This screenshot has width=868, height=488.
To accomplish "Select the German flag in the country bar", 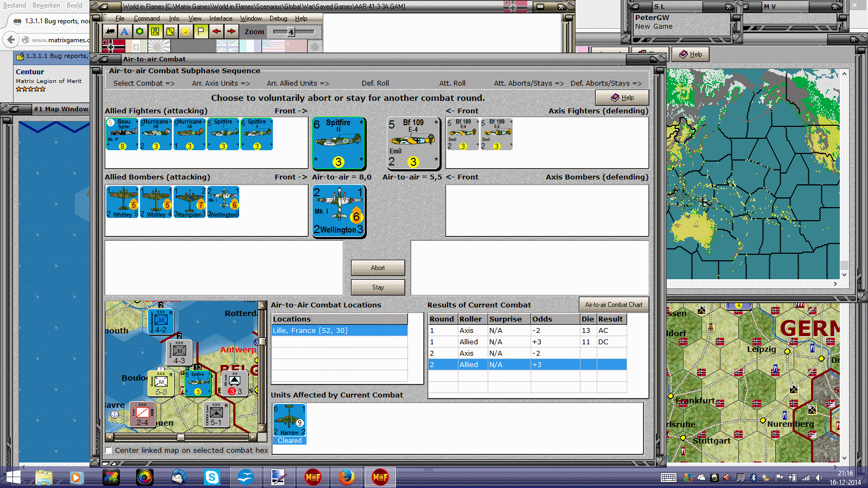I will click(113, 46).
